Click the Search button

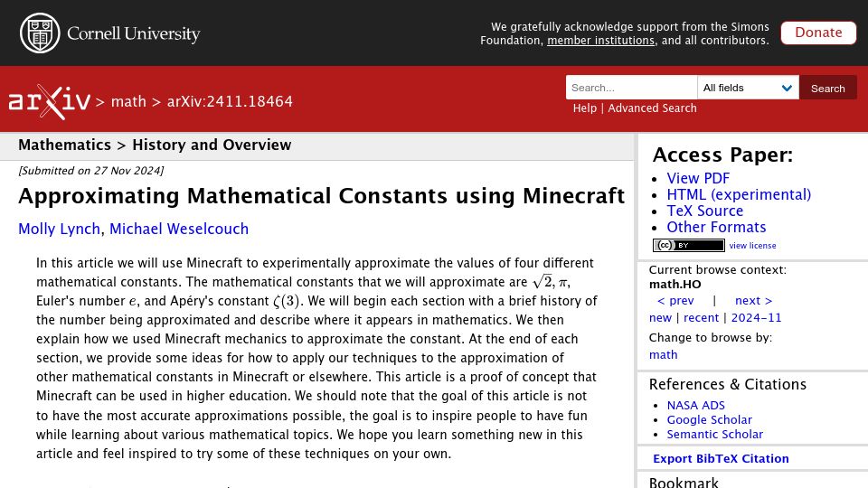pyautogui.click(x=827, y=88)
